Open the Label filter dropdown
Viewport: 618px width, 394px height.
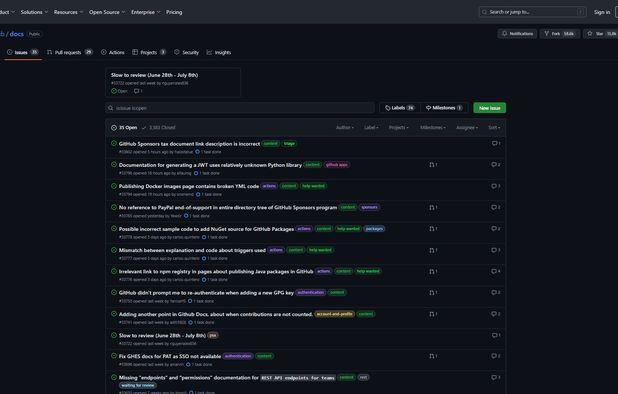(371, 128)
